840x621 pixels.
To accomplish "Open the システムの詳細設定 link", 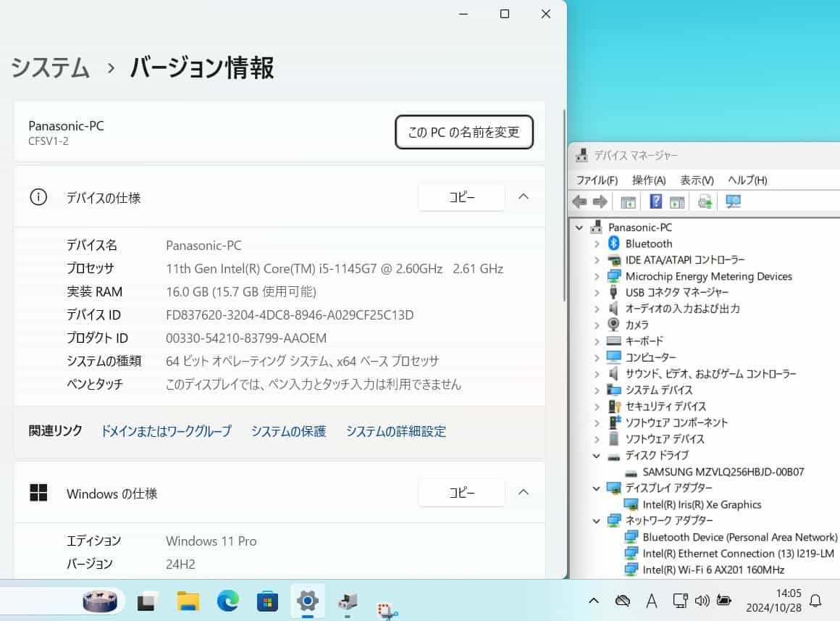I will 395,431.
